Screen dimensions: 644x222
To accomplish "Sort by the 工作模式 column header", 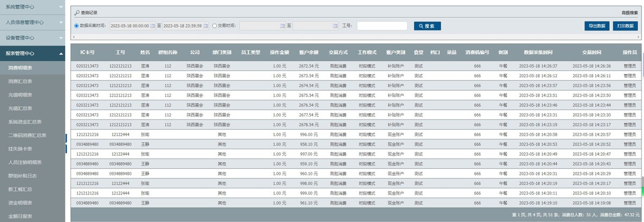I will point(367,52).
